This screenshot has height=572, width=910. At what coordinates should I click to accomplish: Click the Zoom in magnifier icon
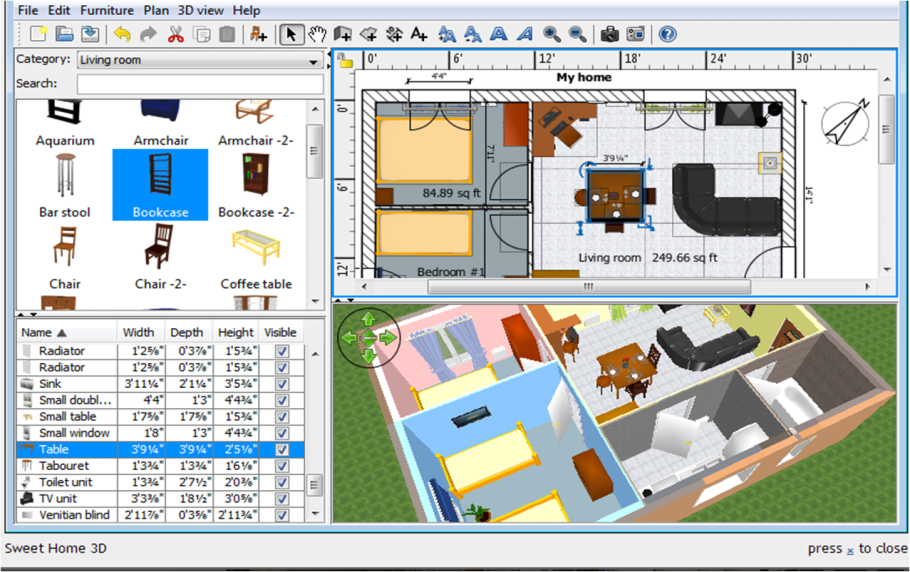point(551,35)
